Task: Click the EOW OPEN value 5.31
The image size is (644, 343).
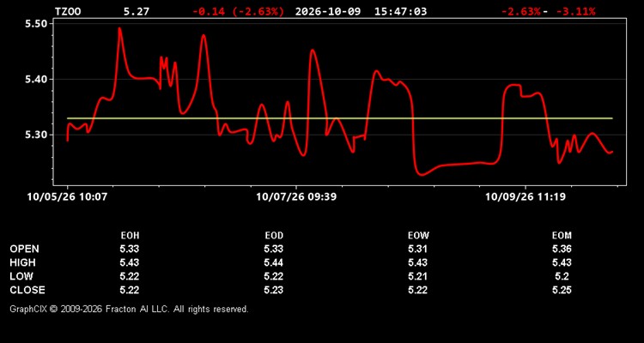Action: [x=417, y=249]
